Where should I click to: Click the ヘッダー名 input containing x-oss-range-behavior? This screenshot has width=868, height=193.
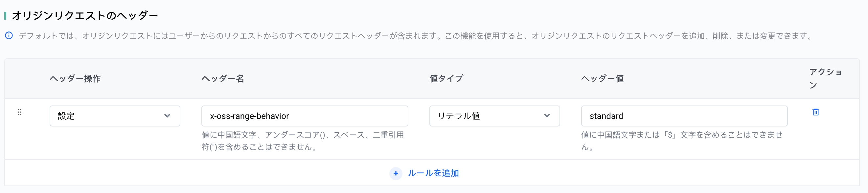click(x=304, y=116)
